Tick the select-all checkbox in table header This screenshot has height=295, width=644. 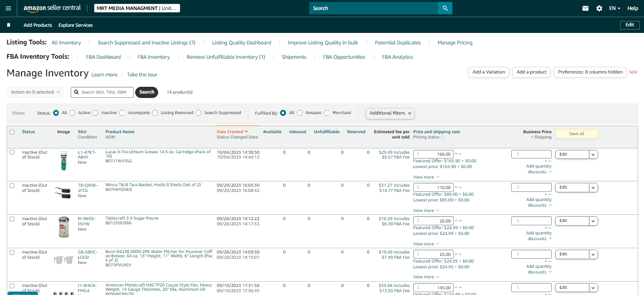point(12,132)
